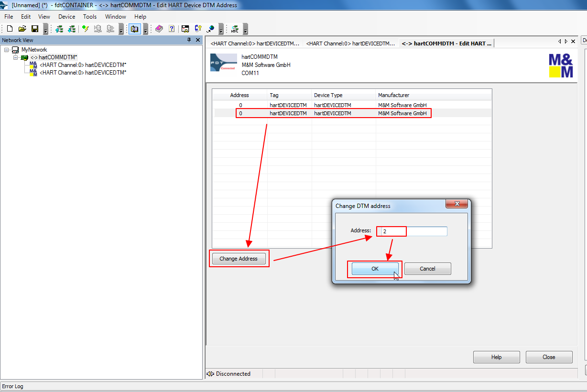
Task: Click the hartCOMMDTM circuit board icon
Action: point(24,57)
